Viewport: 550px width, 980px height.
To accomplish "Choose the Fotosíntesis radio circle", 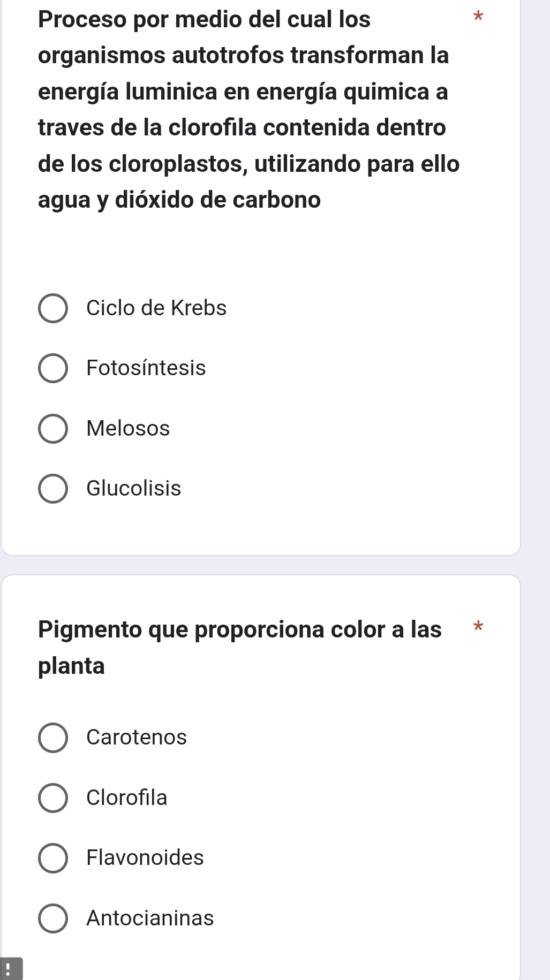I will 53,368.
